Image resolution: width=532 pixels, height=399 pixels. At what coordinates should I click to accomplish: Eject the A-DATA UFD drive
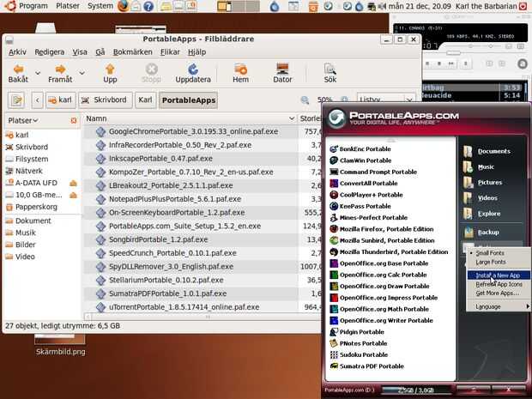click(73, 184)
